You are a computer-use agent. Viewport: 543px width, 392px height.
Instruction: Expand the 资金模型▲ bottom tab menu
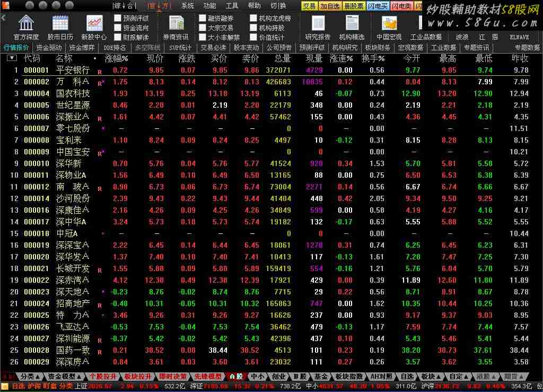point(64,377)
